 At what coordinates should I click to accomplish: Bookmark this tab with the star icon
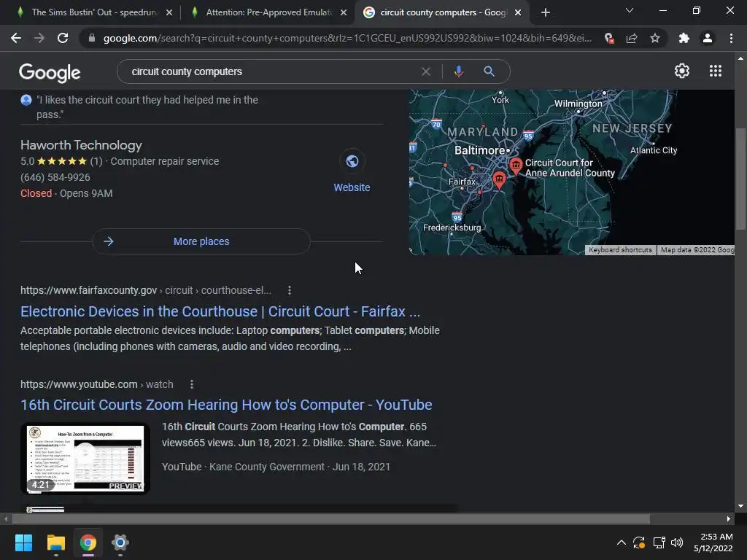(655, 38)
